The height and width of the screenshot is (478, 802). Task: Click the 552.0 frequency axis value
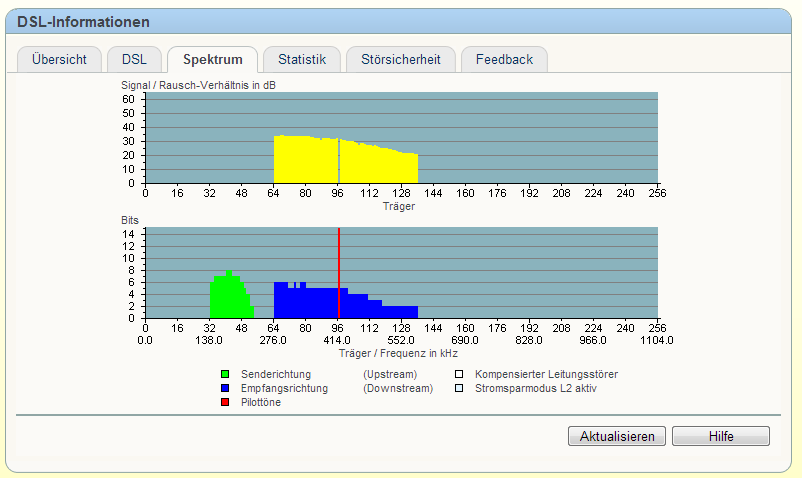tap(401, 340)
